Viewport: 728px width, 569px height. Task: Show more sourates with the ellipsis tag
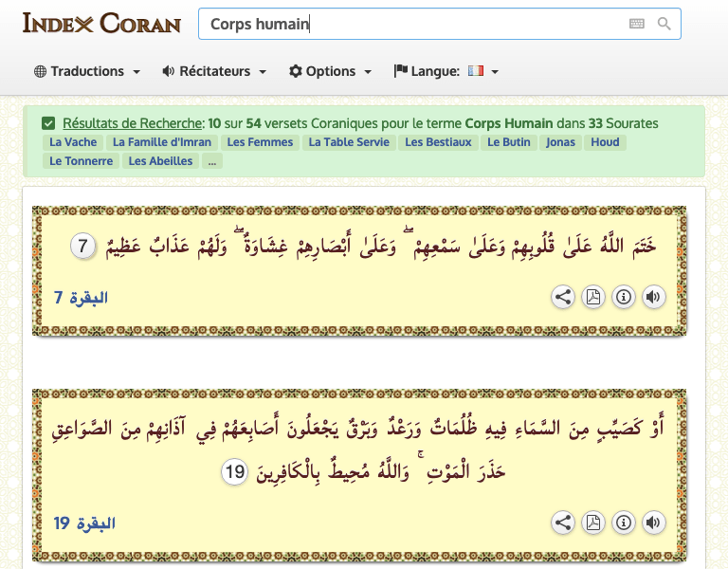pyautogui.click(x=211, y=161)
